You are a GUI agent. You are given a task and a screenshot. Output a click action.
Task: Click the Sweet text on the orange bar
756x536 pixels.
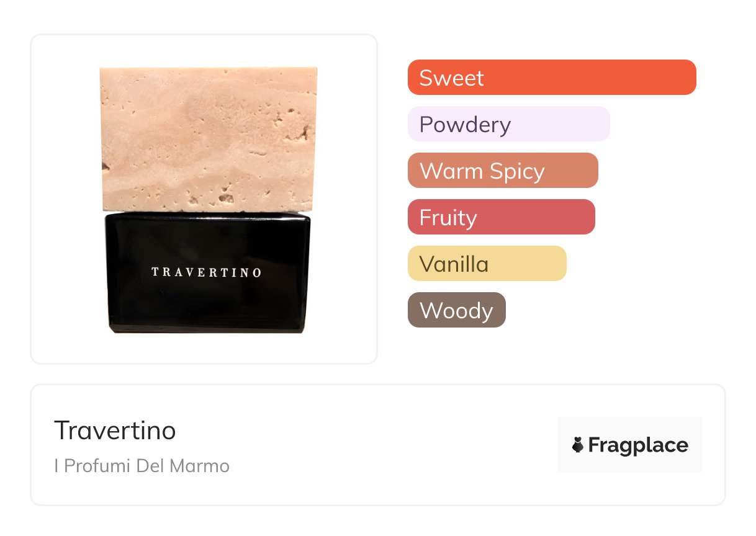(x=451, y=78)
